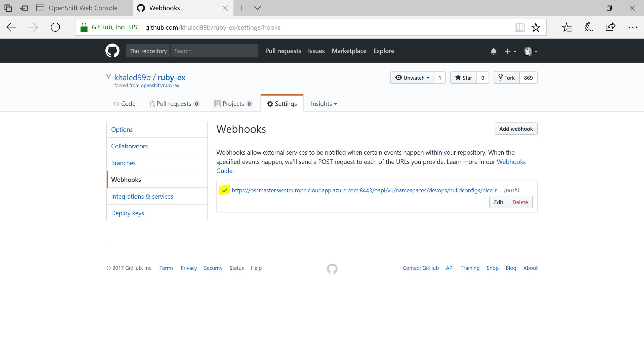Open the Edge favorites hub icon
The width and height of the screenshot is (644, 342).
point(567,27)
